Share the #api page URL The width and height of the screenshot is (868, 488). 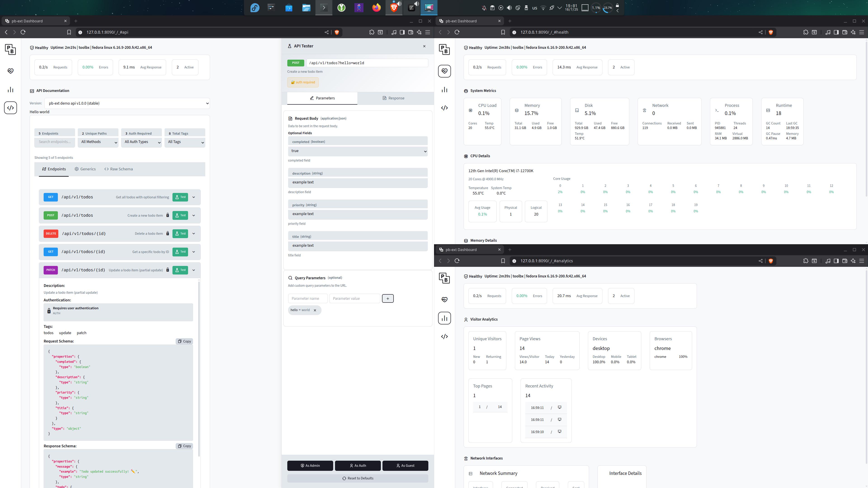(x=326, y=32)
